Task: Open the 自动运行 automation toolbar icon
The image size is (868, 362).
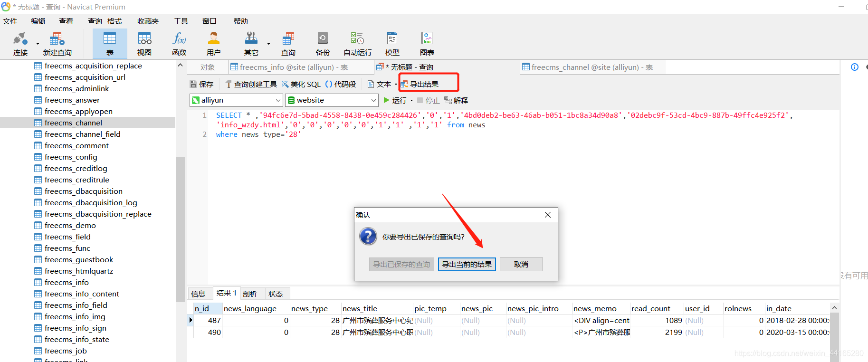Action: (358, 44)
